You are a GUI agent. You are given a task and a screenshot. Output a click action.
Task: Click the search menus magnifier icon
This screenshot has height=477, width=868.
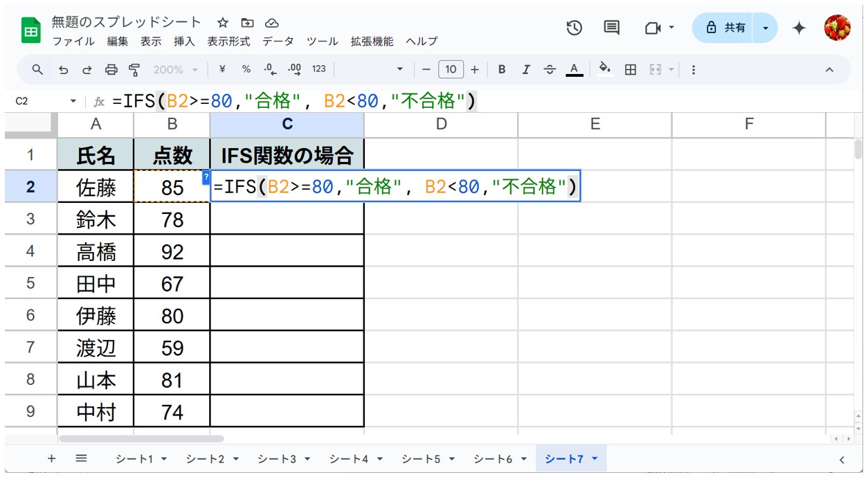tap(38, 69)
